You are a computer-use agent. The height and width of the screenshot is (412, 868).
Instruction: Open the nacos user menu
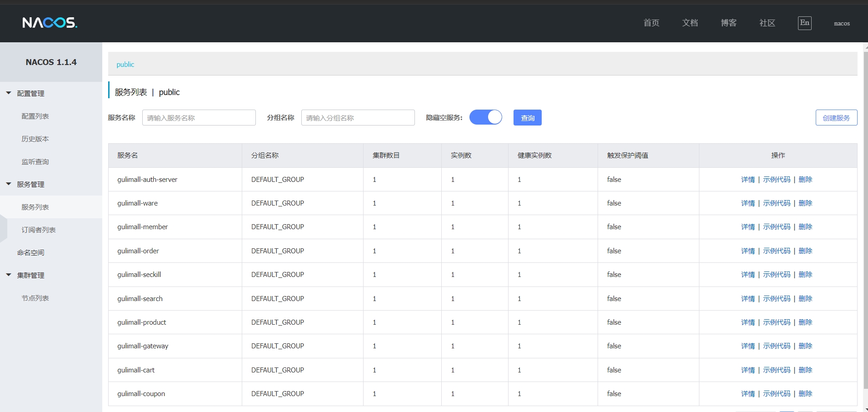(x=842, y=23)
